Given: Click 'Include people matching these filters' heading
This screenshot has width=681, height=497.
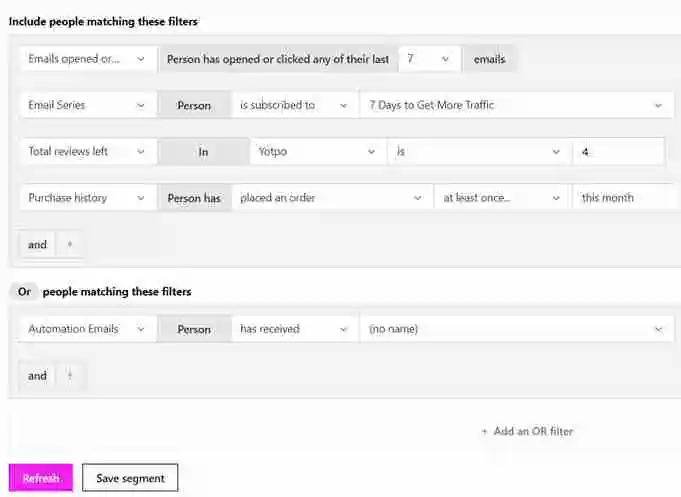Looking at the screenshot, I should click(103, 21).
